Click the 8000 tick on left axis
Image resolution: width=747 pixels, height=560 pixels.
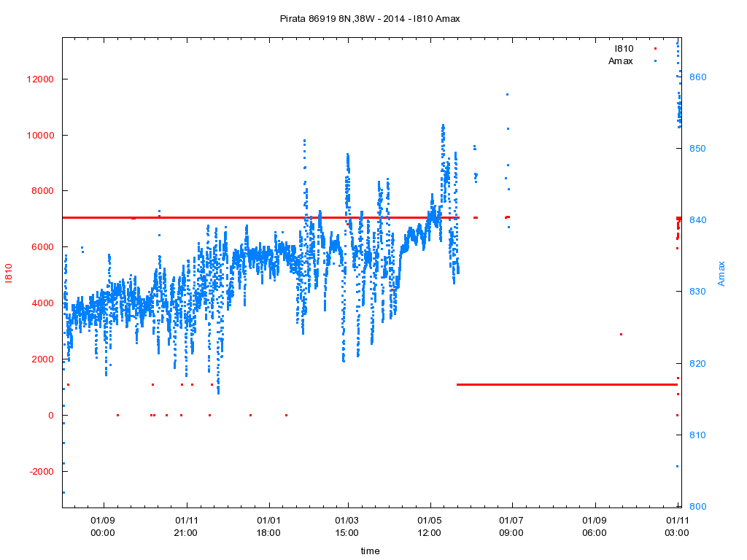43,191
